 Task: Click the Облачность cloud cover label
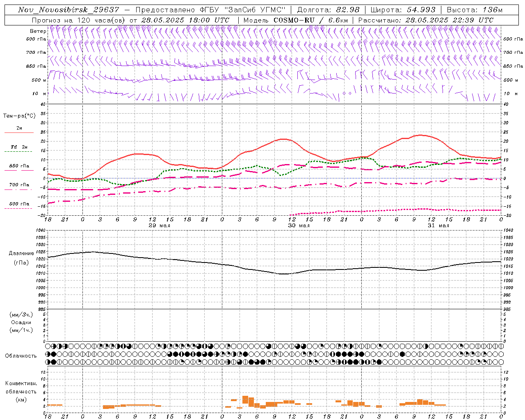(21, 356)
